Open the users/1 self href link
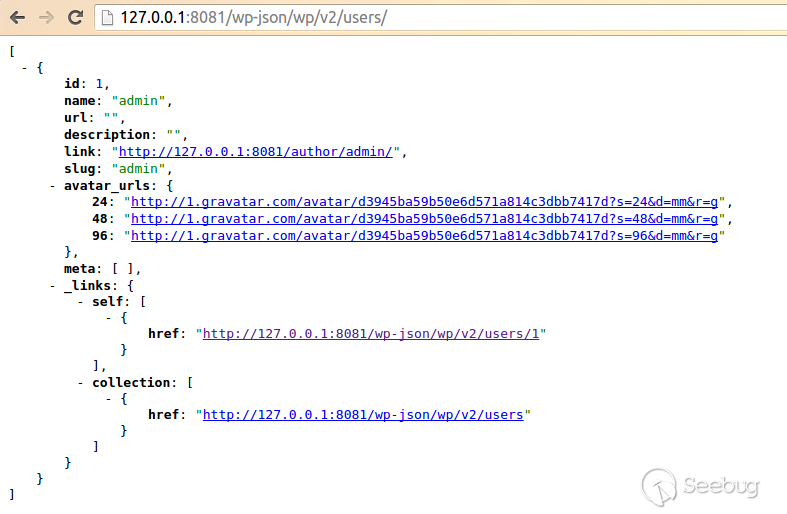The image size is (787, 514). pos(371,334)
